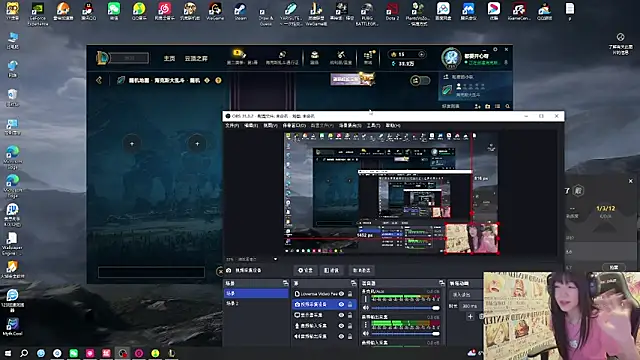
Task: Go back with the League lobby arrow
Action: [99, 80]
